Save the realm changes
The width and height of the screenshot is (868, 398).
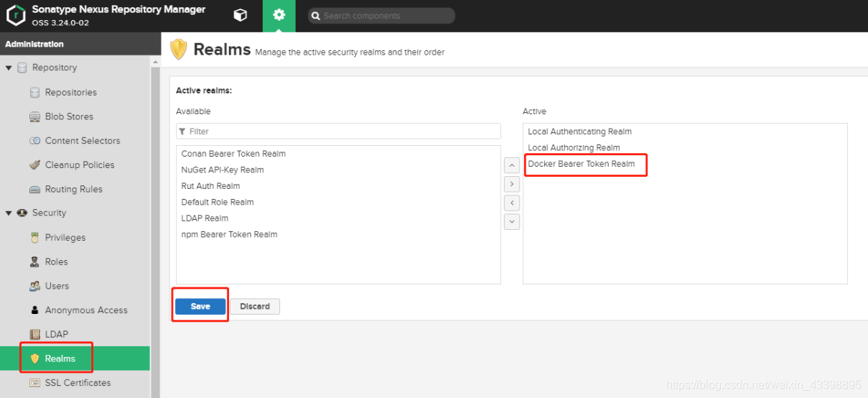[x=200, y=307]
